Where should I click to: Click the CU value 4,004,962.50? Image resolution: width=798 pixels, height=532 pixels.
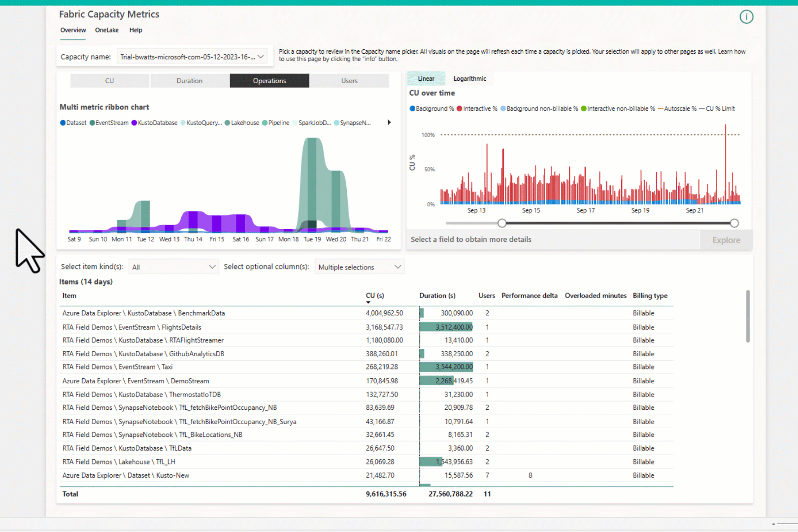pos(384,313)
